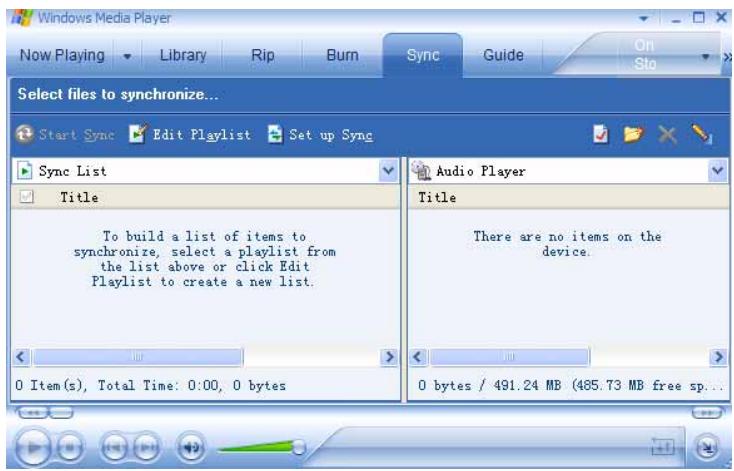Click the Next track button
This screenshot has width=734, height=471.
147,448
